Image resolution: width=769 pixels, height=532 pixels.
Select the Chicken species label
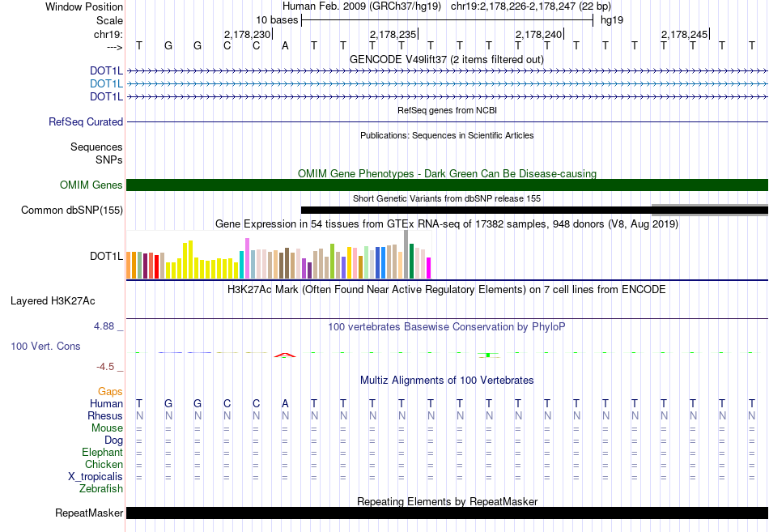104,464
